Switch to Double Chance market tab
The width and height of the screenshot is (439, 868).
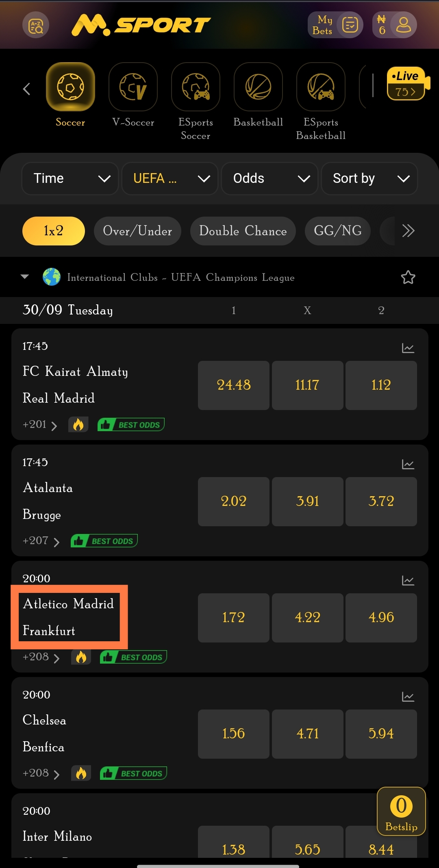243,231
